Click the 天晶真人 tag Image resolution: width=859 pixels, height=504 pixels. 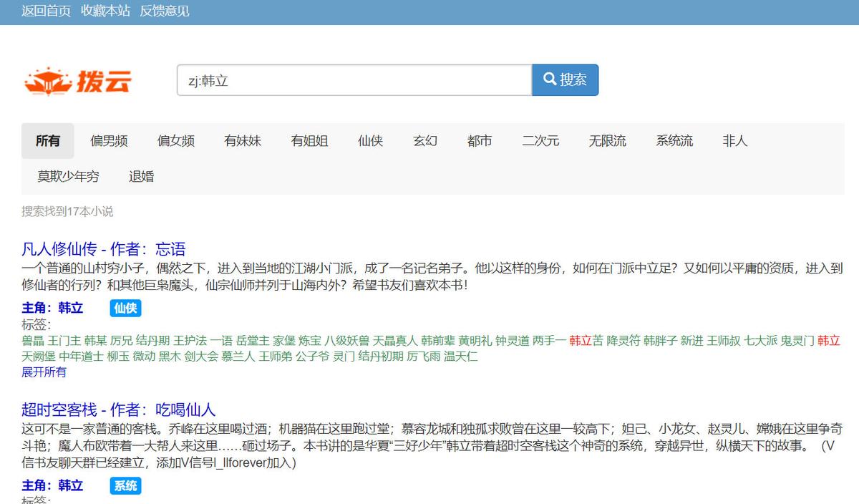(396, 341)
